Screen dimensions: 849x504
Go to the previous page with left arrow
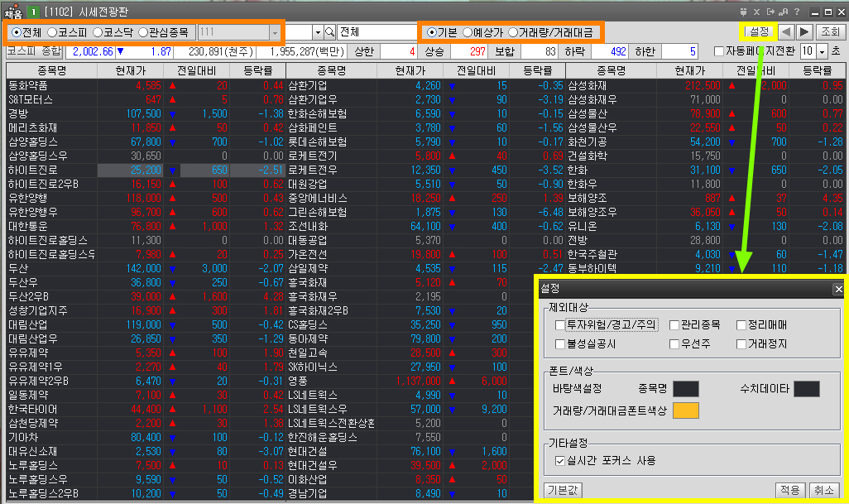(784, 32)
